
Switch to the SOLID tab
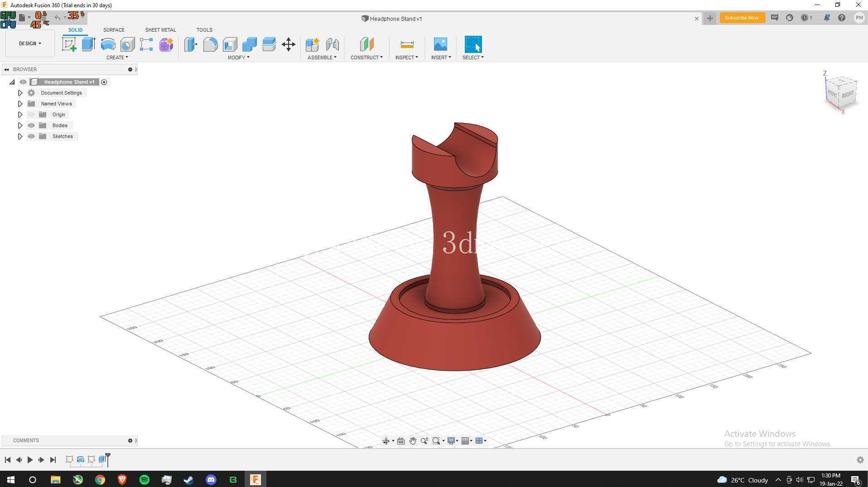click(x=75, y=30)
